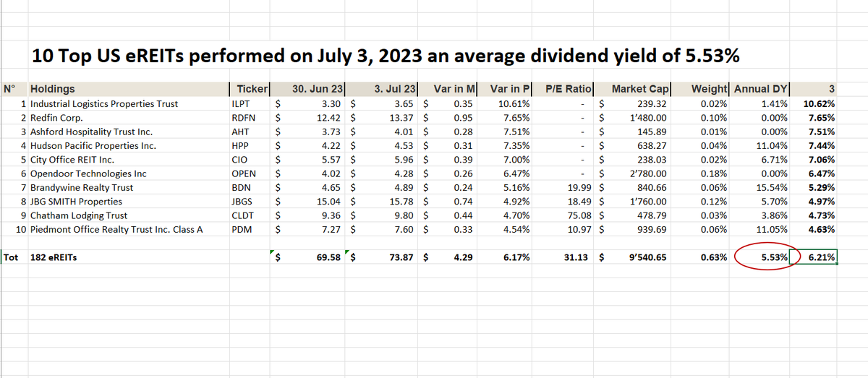The image size is (868, 378).
Task: Click the N° column header
Action: click(x=14, y=90)
